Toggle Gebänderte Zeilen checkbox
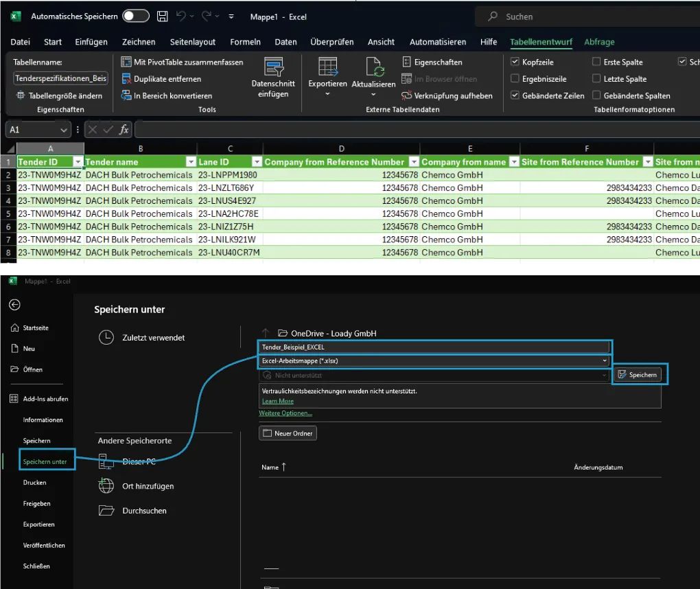Viewport: 700px width, 589px height. 515,95
